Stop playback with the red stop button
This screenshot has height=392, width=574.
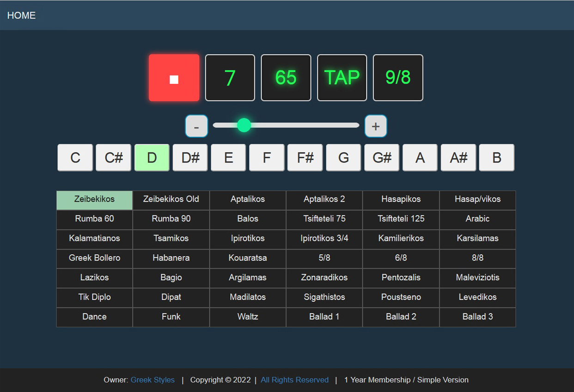tap(174, 78)
